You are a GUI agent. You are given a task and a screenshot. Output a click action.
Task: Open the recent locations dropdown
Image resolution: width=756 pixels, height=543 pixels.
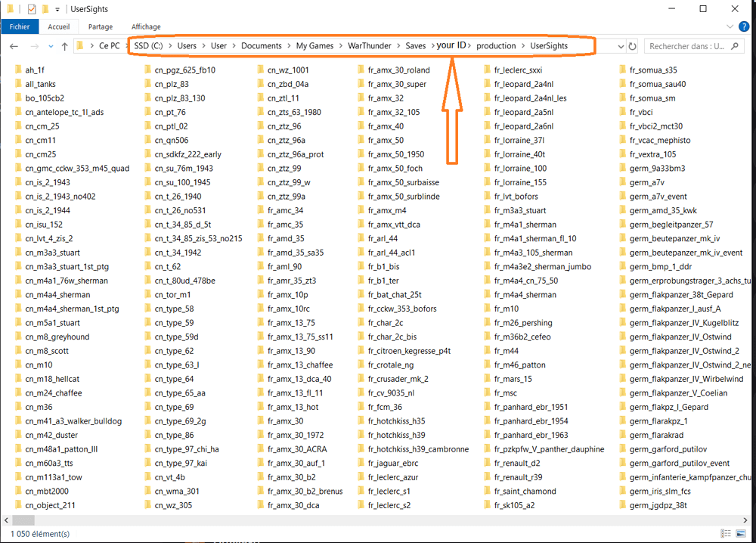tap(50, 46)
